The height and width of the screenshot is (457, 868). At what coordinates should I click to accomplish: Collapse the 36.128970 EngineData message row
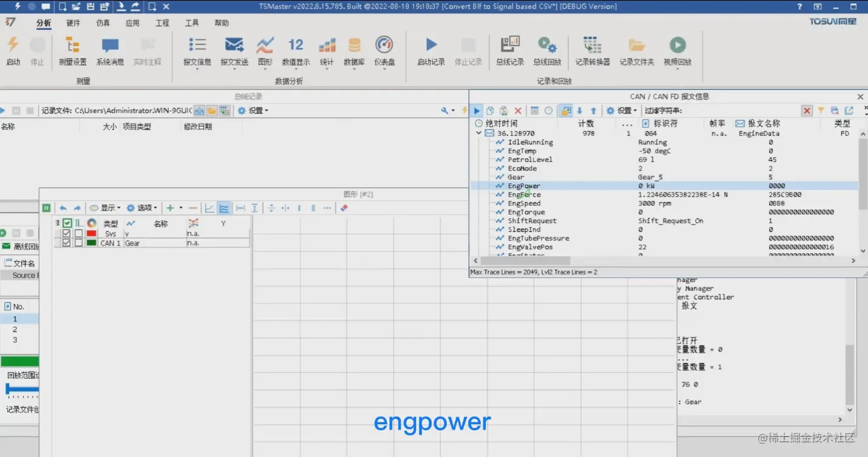click(479, 133)
